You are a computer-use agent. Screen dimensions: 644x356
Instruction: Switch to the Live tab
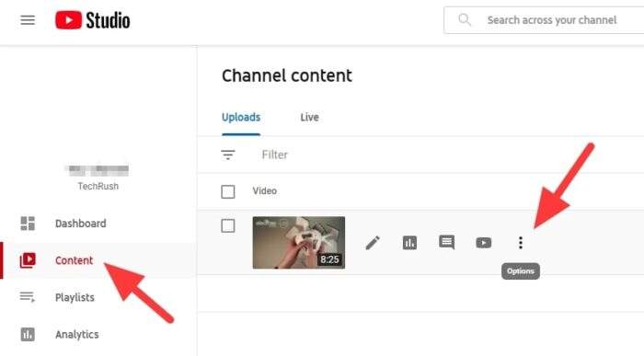tap(310, 118)
